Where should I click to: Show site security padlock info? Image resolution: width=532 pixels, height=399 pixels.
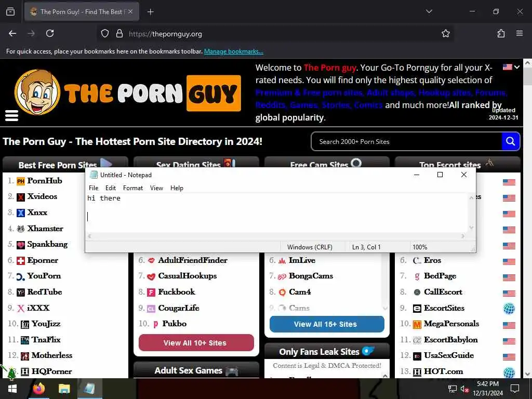click(x=119, y=34)
